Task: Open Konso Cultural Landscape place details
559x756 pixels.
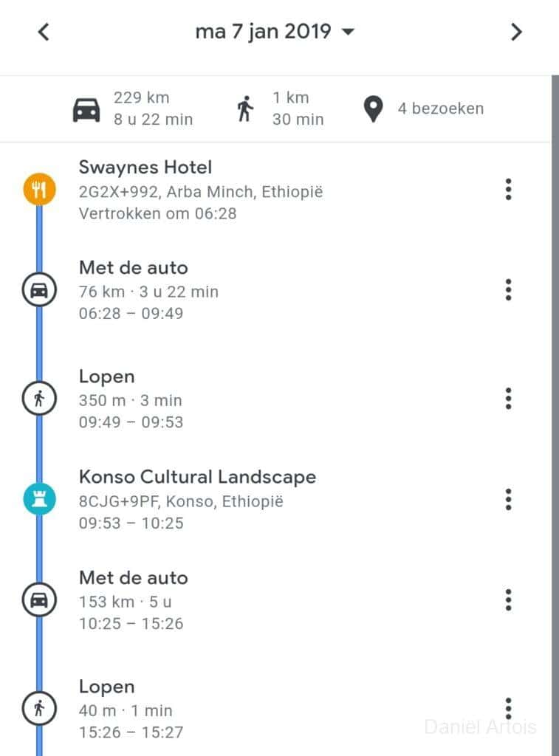Action: pos(197,477)
